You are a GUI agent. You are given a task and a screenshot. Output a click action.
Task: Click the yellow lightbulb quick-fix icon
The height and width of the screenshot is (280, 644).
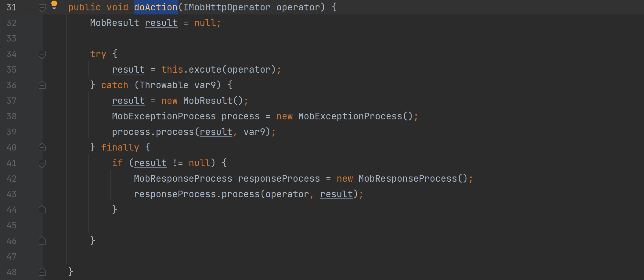pyautogui.click(x=54, y=5)
